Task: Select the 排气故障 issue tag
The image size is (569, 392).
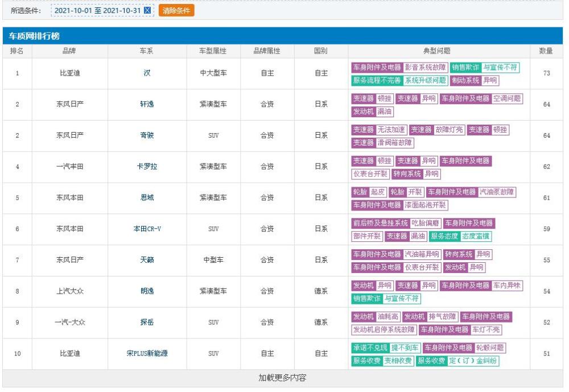Action: [x=442, y=317]
